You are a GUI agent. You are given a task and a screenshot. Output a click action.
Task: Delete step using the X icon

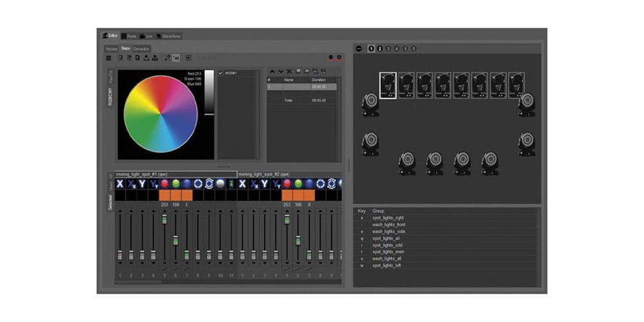(x=289, y=71)
